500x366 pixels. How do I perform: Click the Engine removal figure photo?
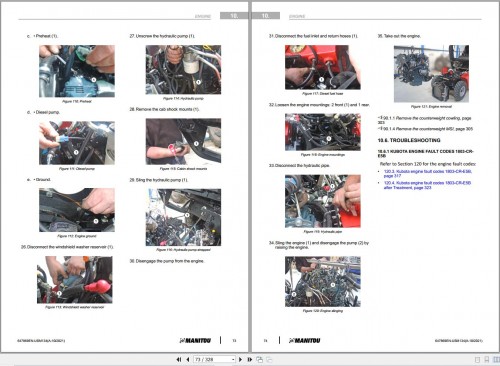[431, 74]
